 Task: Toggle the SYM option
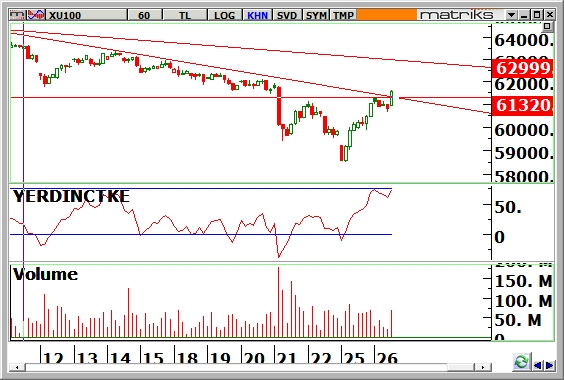[316, 15]
